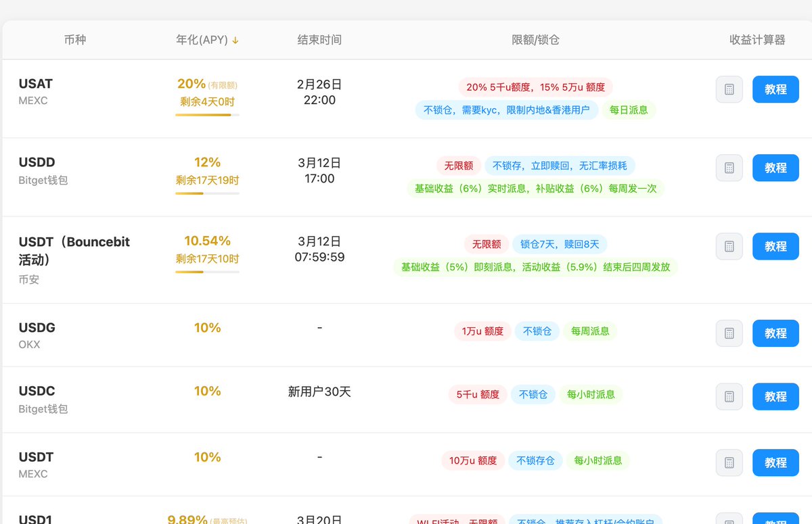Open the calculator icon for USDD row
This screenshot has height=524, width=812.
tap(729, 168)
